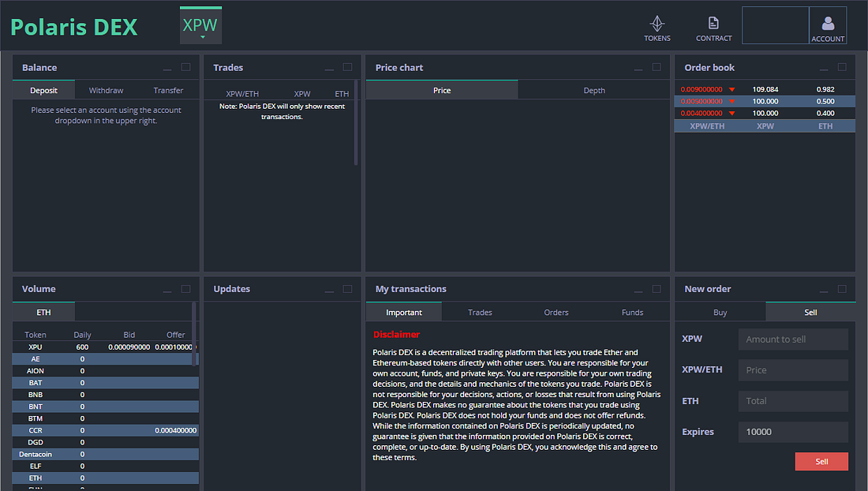868x491 pixels.
Task: Click the Trades panel scrollbar
Action: 355,123
